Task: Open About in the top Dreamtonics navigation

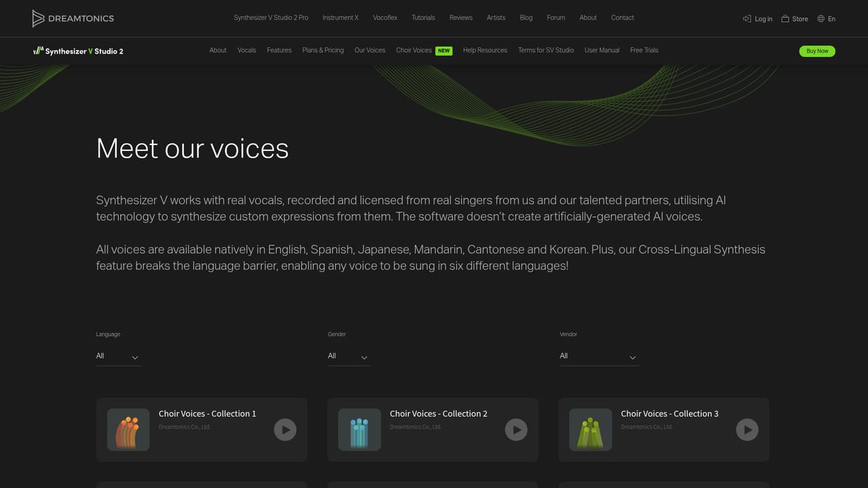Action: [588, 18]
